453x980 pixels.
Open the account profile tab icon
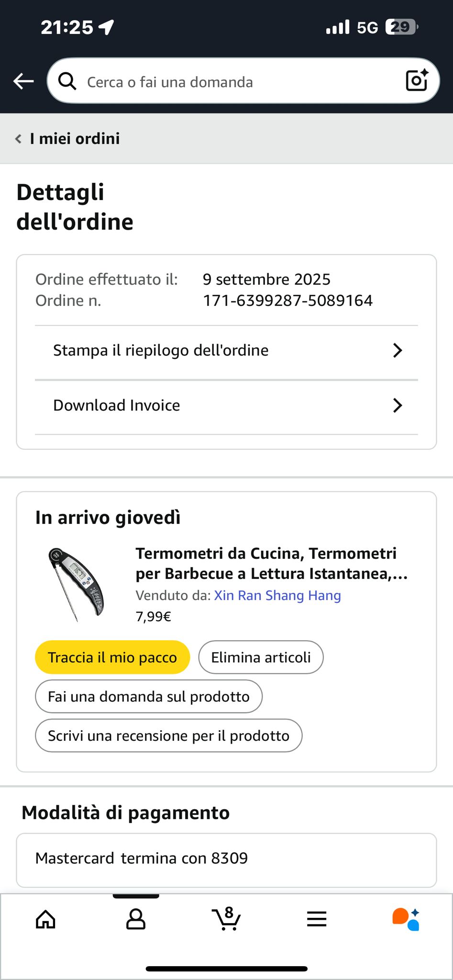click(136, 919)
